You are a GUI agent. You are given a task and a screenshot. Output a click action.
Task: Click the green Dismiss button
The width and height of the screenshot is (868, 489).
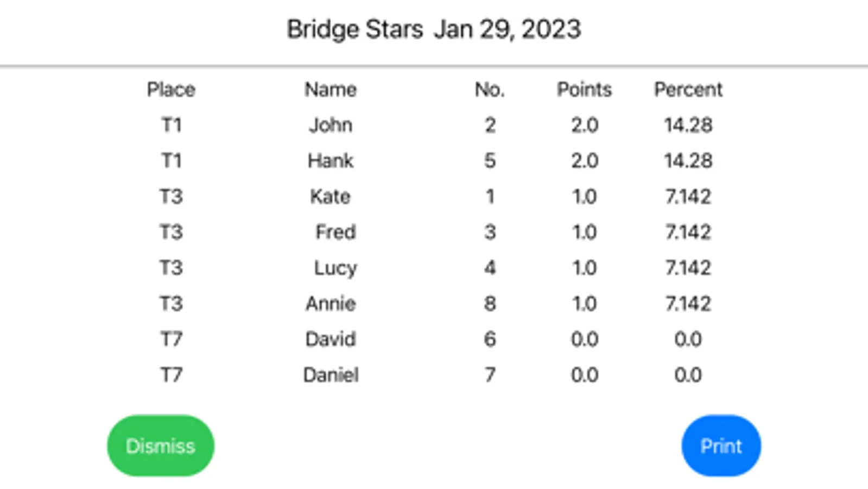(161, 446)
